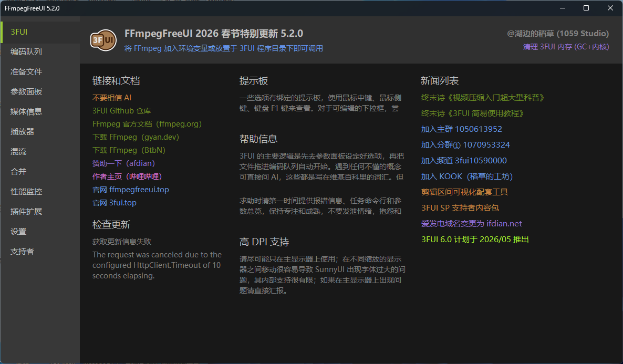623x364 pixels.
Task: Minimize the FFmpegFreeUI window
Action: coord(563,8)
